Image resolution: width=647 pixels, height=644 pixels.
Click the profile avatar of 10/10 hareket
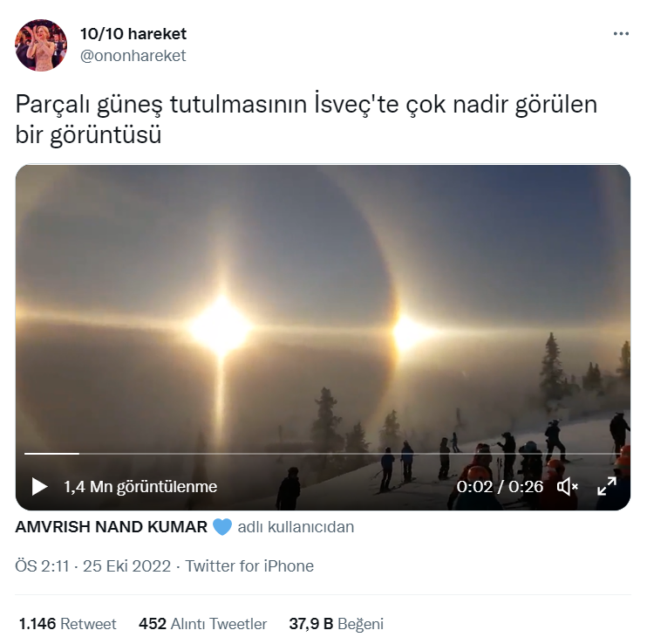[41, 45]
